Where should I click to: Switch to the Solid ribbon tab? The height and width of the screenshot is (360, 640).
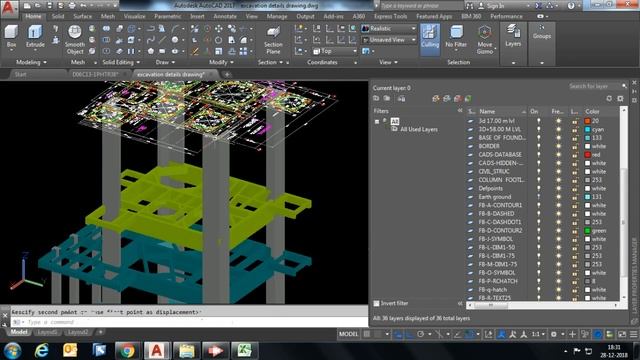58,16
